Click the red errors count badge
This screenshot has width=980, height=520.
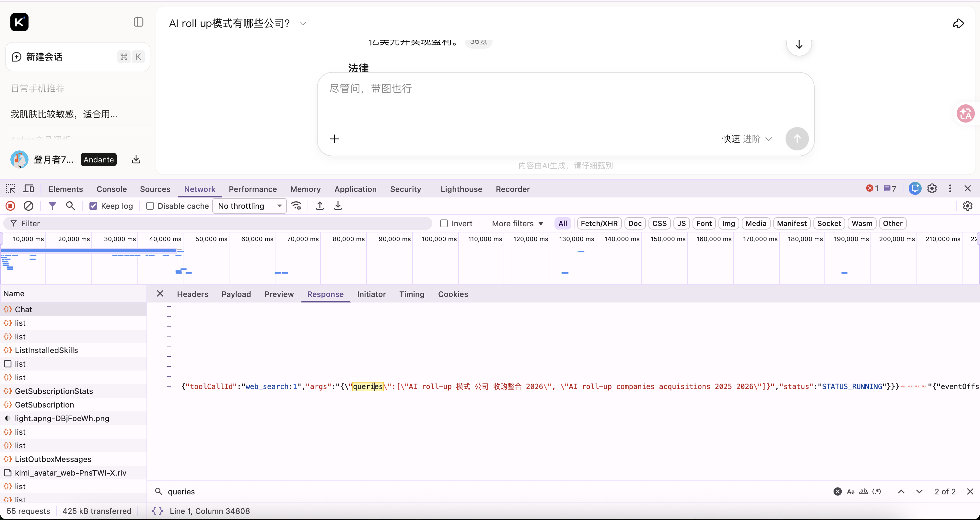point(872,188)
